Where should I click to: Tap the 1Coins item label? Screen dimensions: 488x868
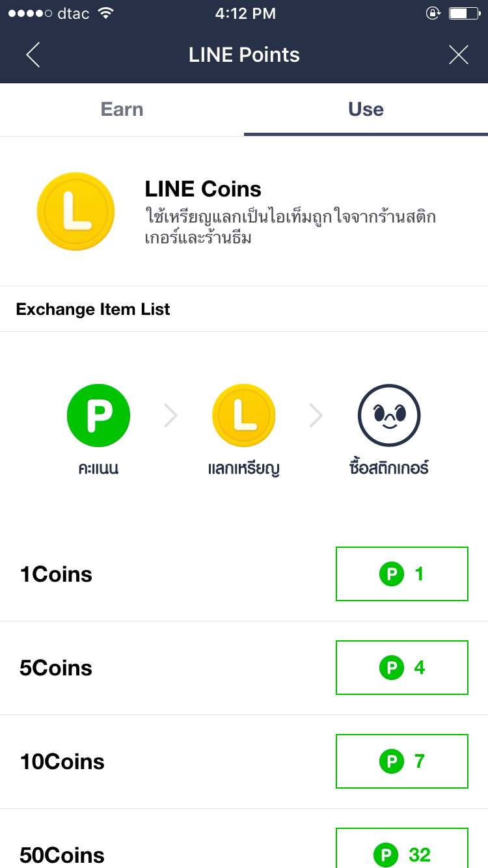(x=56, y=575)
